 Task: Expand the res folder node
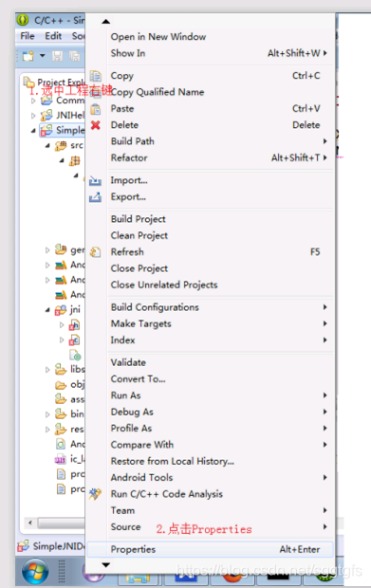47,430
